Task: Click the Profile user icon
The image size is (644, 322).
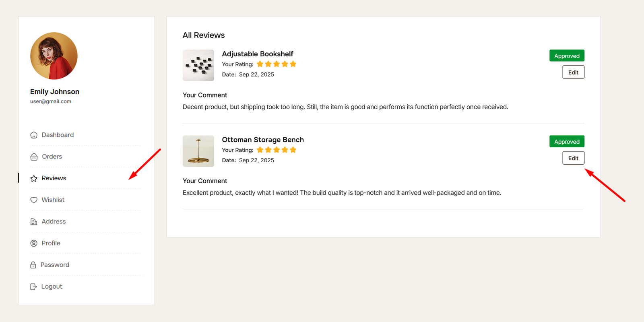Action: pos(34,244)
